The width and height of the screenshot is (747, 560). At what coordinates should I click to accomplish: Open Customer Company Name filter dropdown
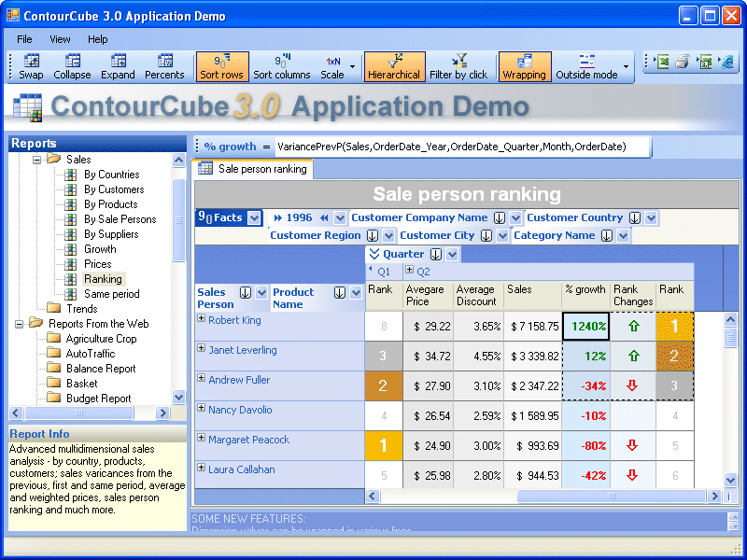pyautogui.click(x=515, y=218)
